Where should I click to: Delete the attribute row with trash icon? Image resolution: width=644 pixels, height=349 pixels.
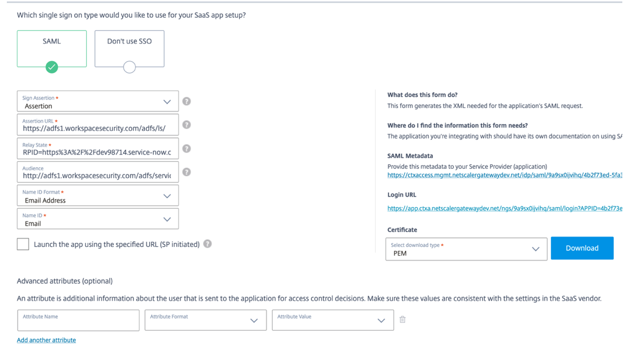click(403, 320)
